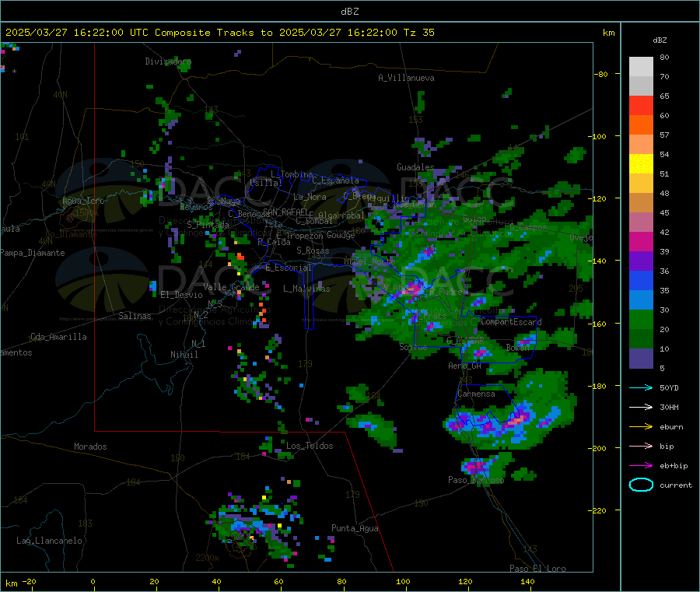The height and width of the screenshot is (592, 700).
Task: Click the 'Los_Toldos' map label
Action: (310, 446)
